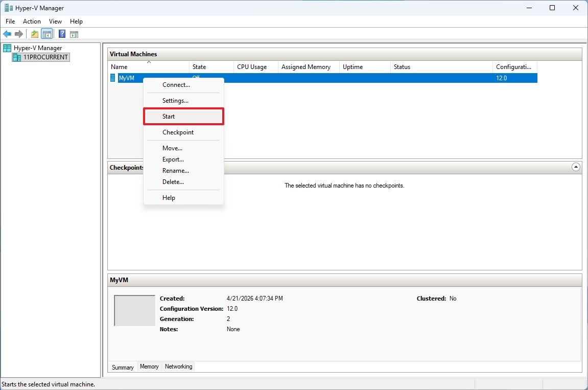Click the 11PROCURRENT server icon

pos(17,57)
